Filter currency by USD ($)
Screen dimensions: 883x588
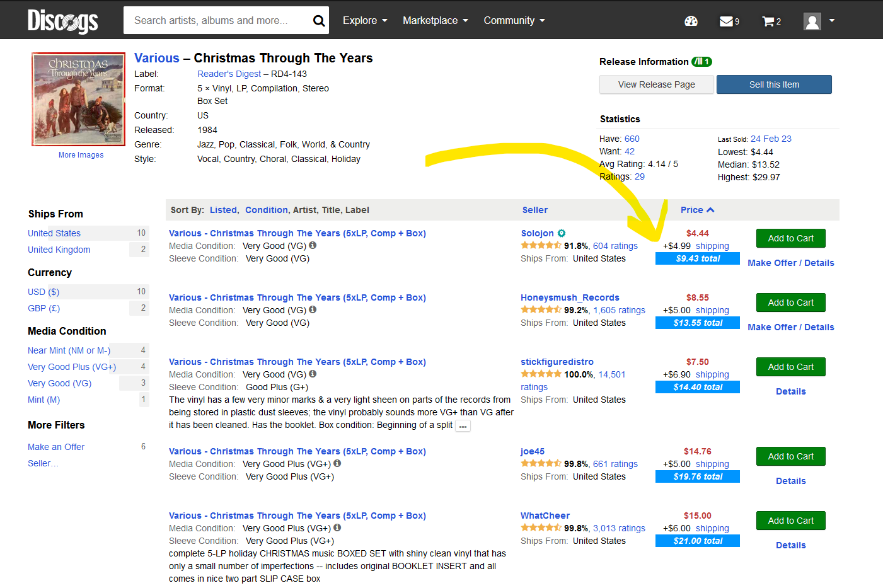(x=43, y=292)
